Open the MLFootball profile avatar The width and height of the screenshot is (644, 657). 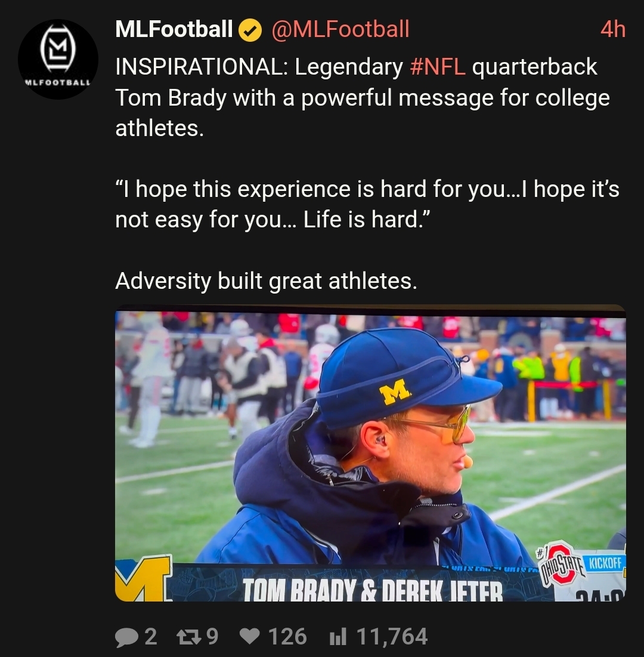(58, 59)
